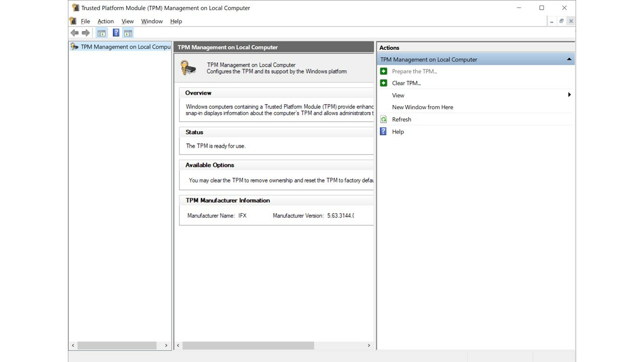Viewport: 644px width, 362px height.
Task: Click 'The TPM is ready for use.' text
Action: [216, 146]
